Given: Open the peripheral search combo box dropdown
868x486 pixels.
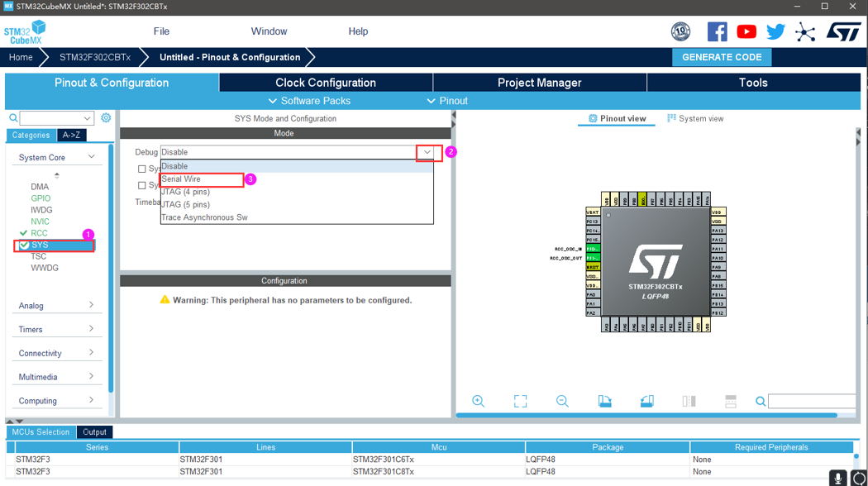Looking at the screenshot, I should [x=87, y=118].
